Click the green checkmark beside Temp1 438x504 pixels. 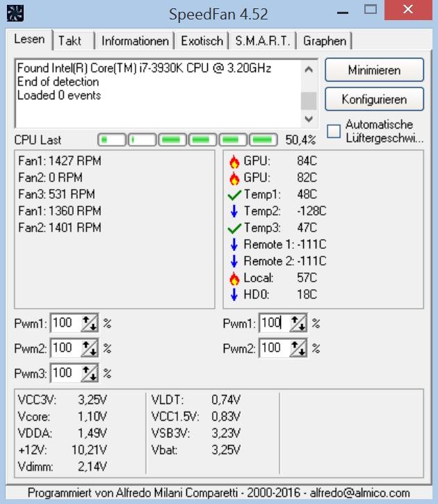[x=234, y=195]
